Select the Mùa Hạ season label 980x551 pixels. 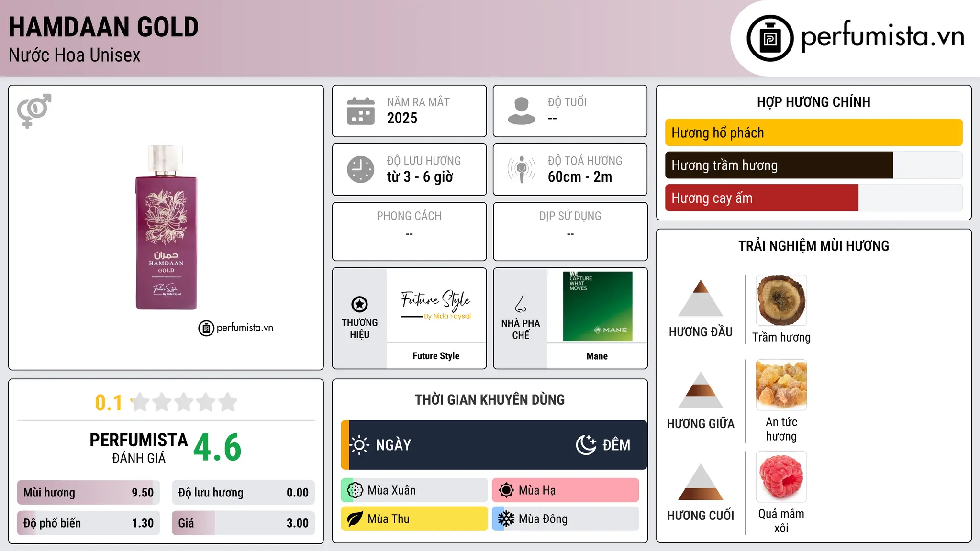point(537,490)
